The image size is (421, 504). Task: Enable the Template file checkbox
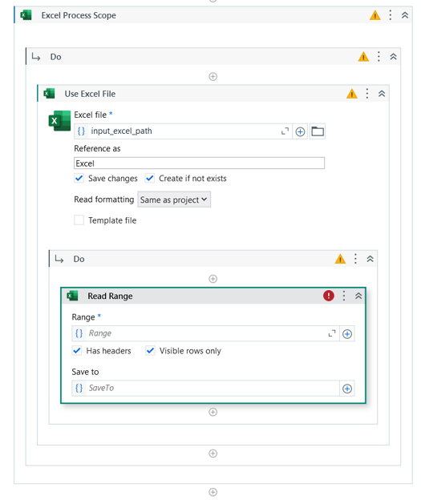click(x=79, y=220)
